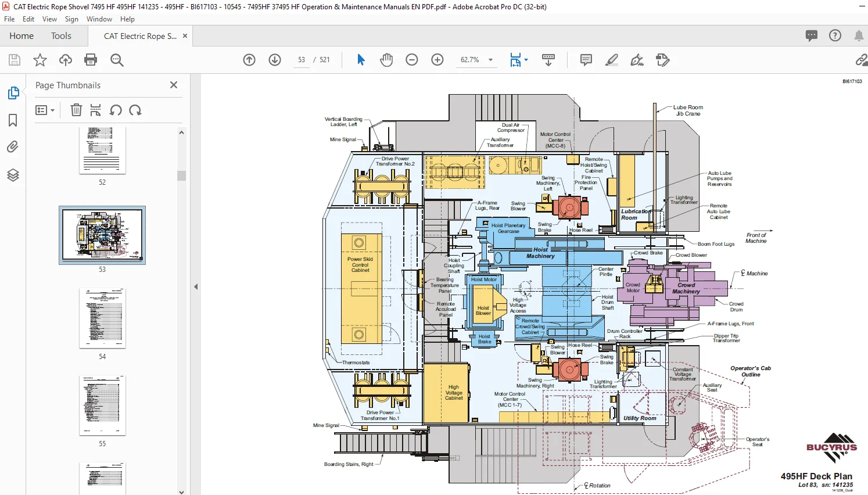Open the highlighter pen tool
This screenshot has height=495, width=868.
tap(612, 60)
